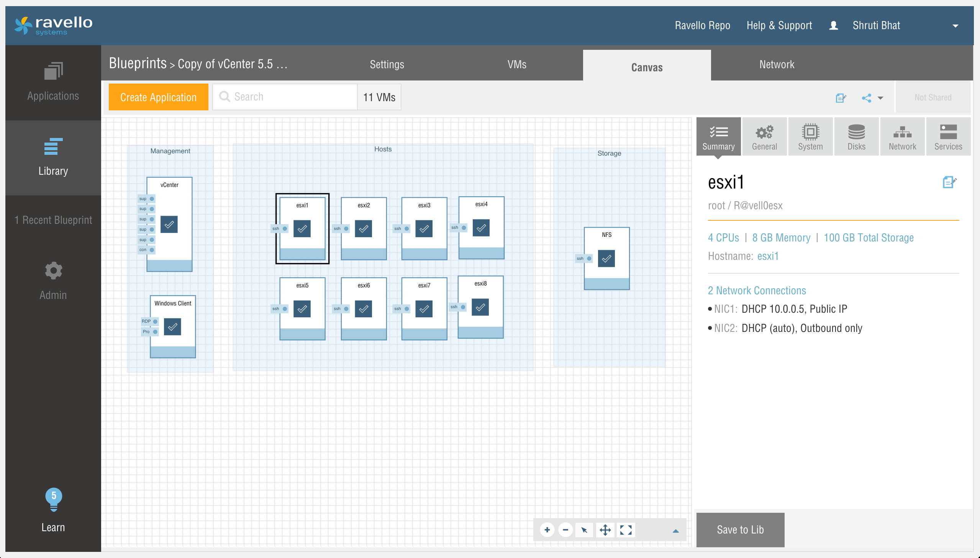Click the 8 GB Memory link
Viewport: 980px width, 558px height.
[x=781, y=238]
